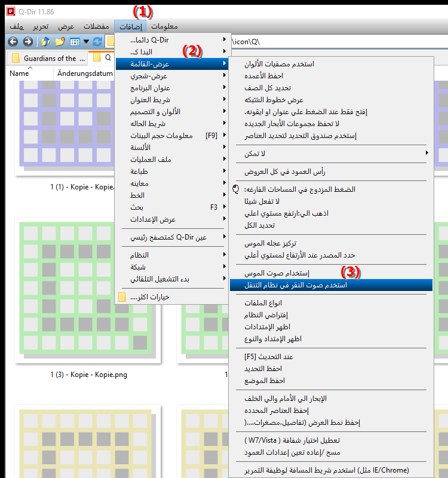
Task: Toggle استخدم صوت النقر في نظام التنقل
Action: [331, 285]
